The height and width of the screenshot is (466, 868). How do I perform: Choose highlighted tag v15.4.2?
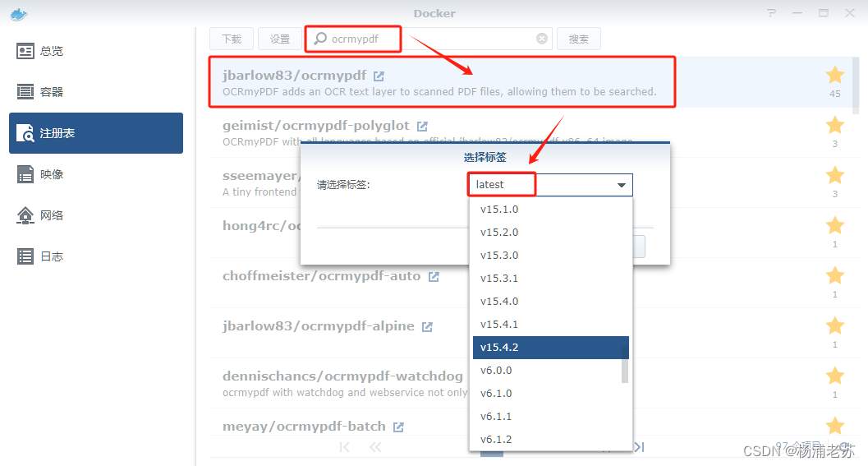coord(551,348)
